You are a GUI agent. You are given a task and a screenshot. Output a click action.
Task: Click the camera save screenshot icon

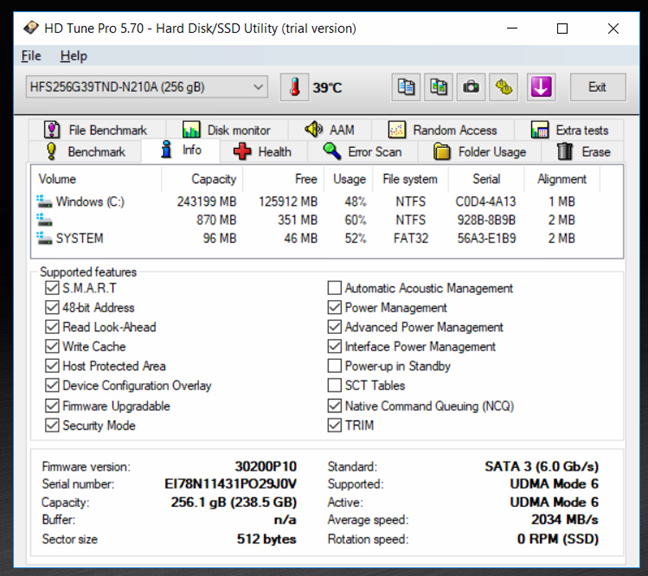click(x=471, y=87)
